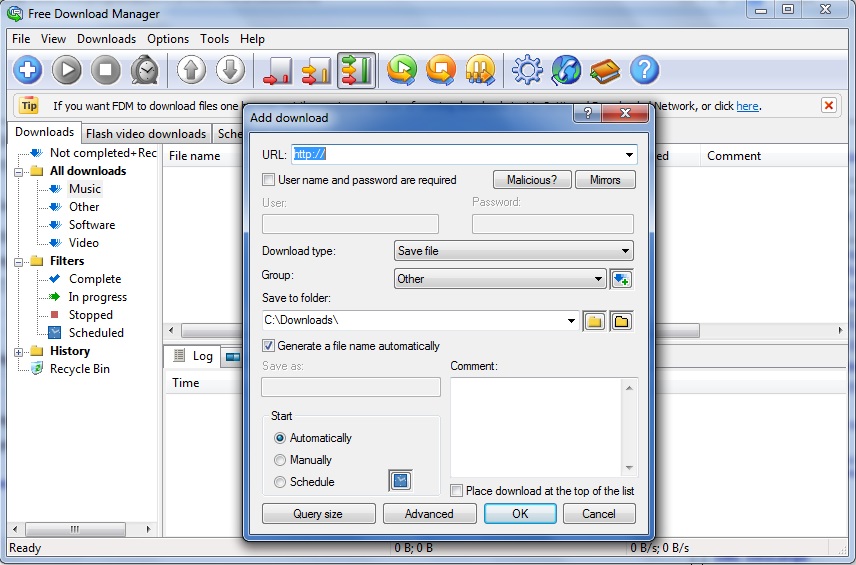
Task: Open settings with the gear icon
Action: (x=527, y=70)
